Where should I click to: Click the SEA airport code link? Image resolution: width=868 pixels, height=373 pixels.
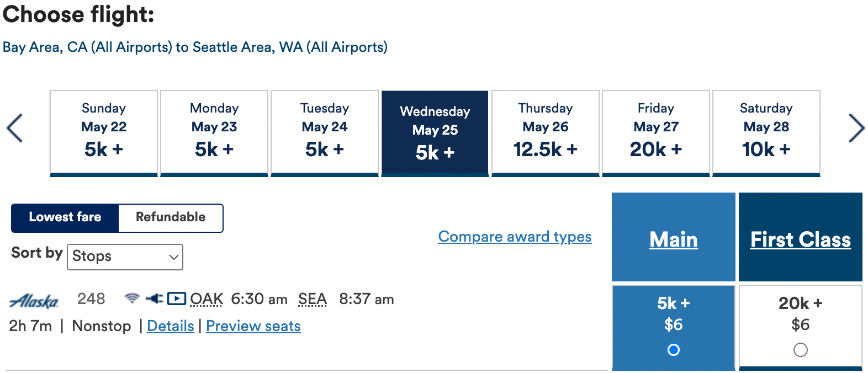(313, 299)
